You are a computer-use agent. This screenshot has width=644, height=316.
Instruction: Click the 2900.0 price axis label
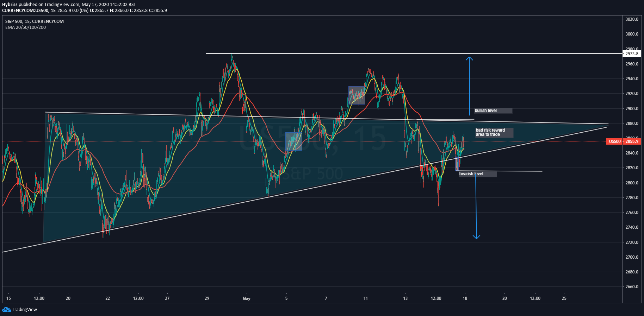click(x=632, y=109)
